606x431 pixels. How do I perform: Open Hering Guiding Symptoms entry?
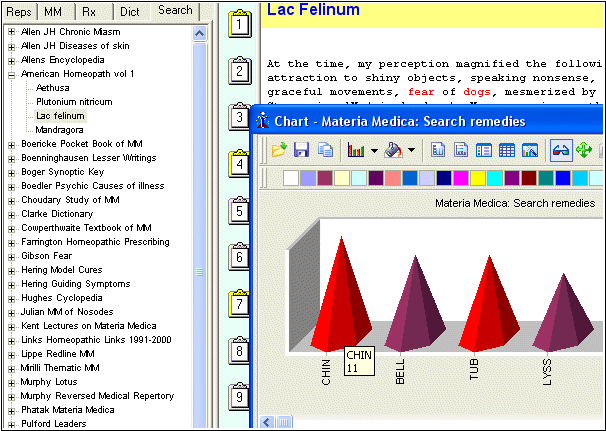pyautogui.click(x=76, y=284)
